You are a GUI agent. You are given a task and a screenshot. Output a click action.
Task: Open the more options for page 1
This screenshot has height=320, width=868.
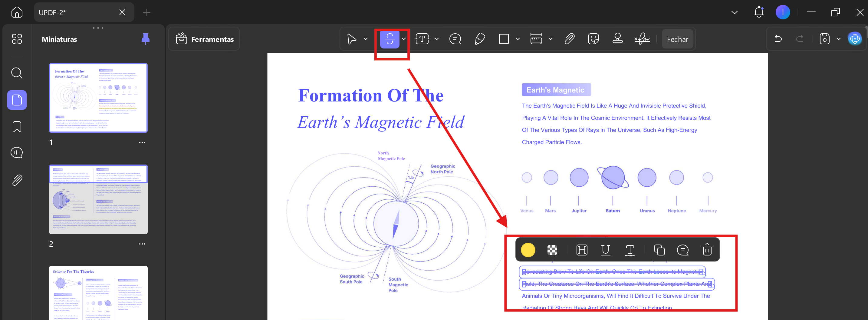142,142
